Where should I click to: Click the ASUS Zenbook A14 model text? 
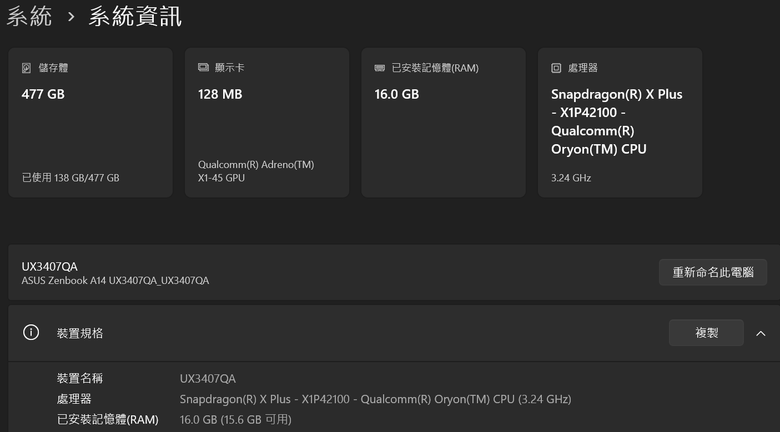115,281
